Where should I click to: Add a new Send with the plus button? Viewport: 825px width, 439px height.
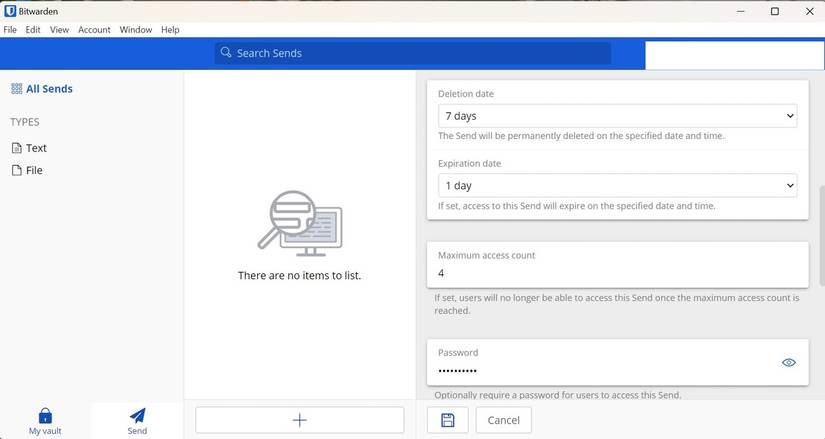299,420
